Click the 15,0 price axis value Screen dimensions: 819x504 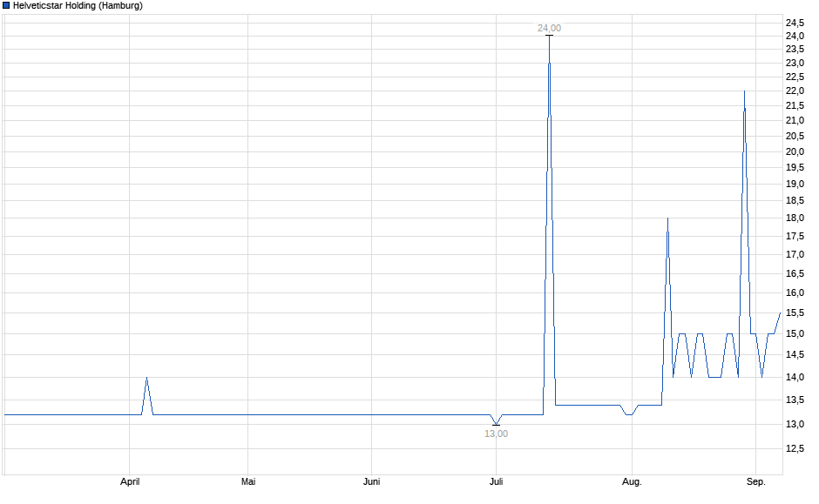(x=795, y=334)
